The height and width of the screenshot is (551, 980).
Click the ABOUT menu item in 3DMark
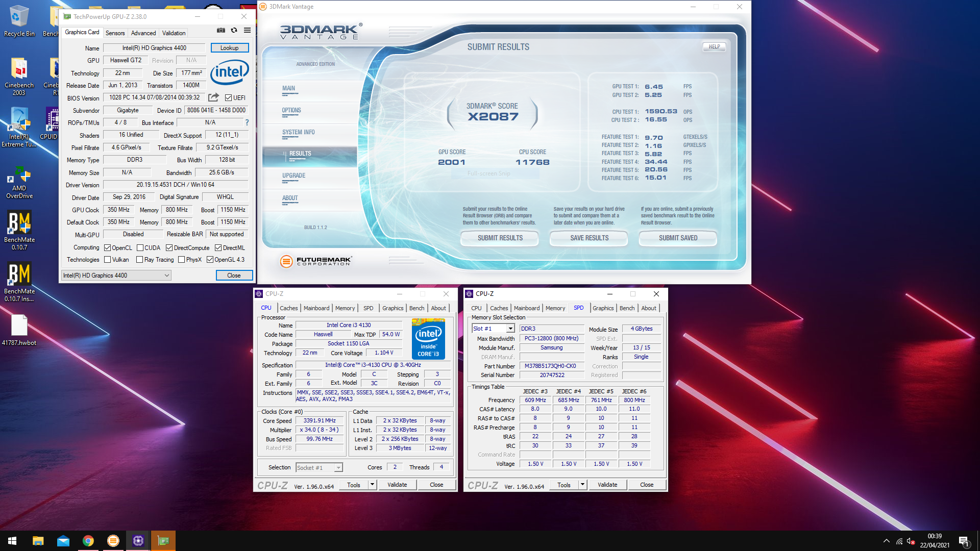[x=290, y=198]
